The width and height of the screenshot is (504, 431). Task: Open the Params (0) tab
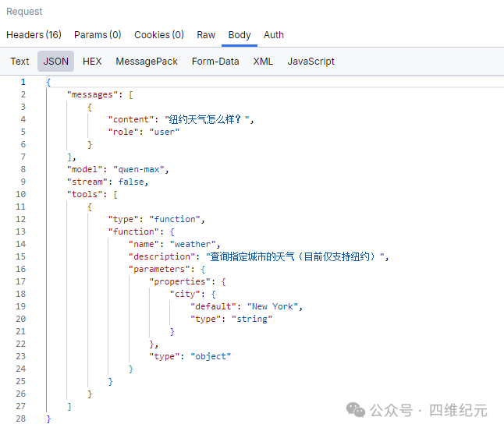[x=98, y=35]
